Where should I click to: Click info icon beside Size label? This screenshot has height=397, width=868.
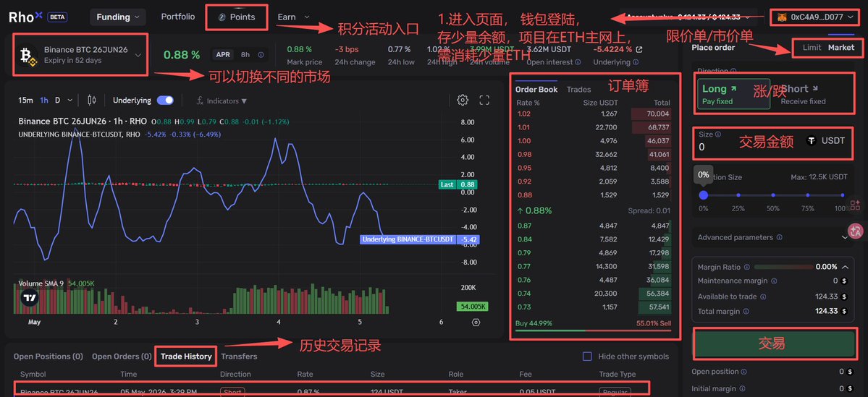pyautogui.click(x=718, y=134)
